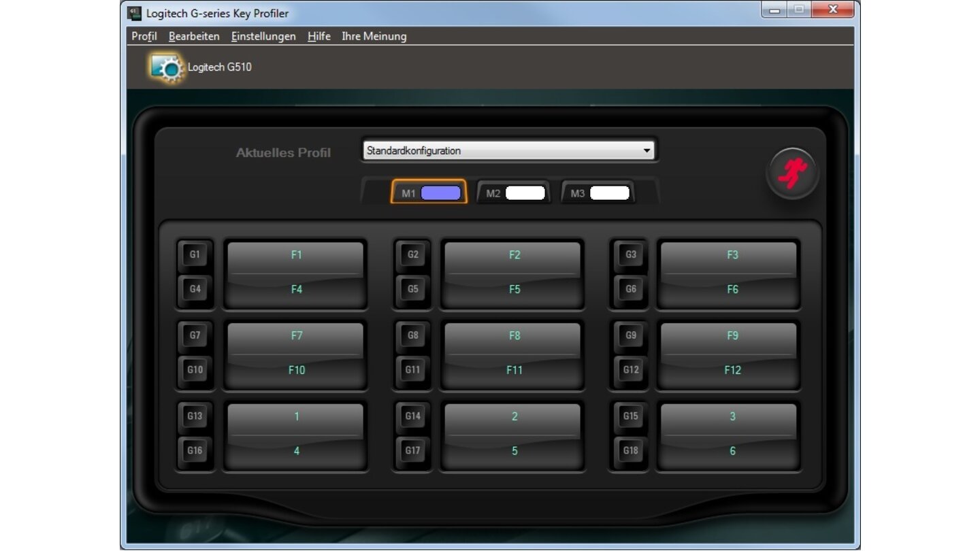Open the Einstellungen menu
980x551 pixels.
pyautogui.click(x=263, y=36)
